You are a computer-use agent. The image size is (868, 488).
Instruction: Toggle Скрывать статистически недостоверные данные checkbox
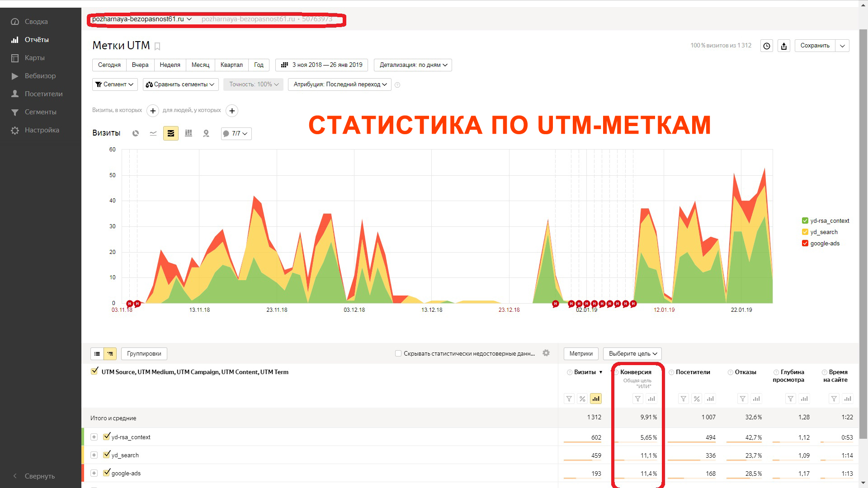tap(398, 353)
